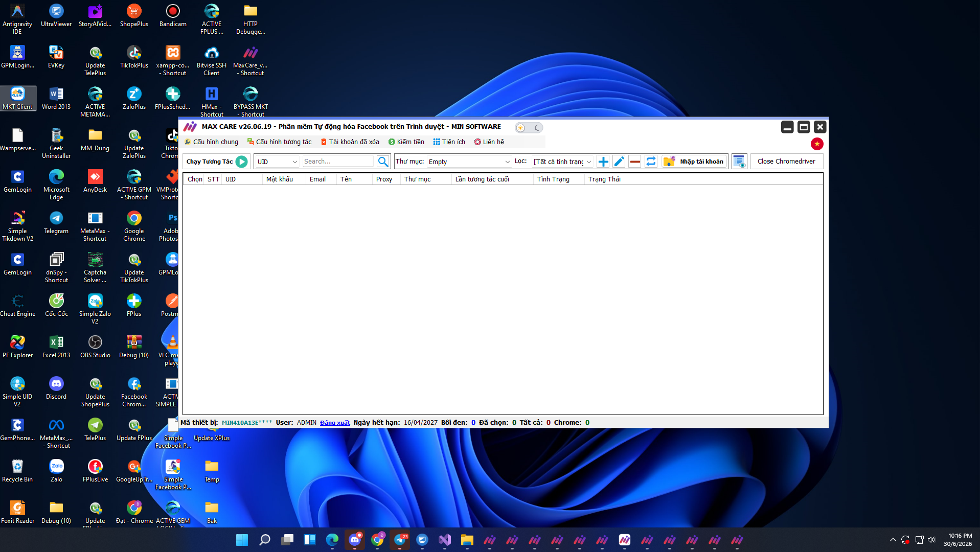The width and height of the screenshot is (980, 552).
Task: Click the Đăng xuất logout link
Action: [x=335, y=423]
